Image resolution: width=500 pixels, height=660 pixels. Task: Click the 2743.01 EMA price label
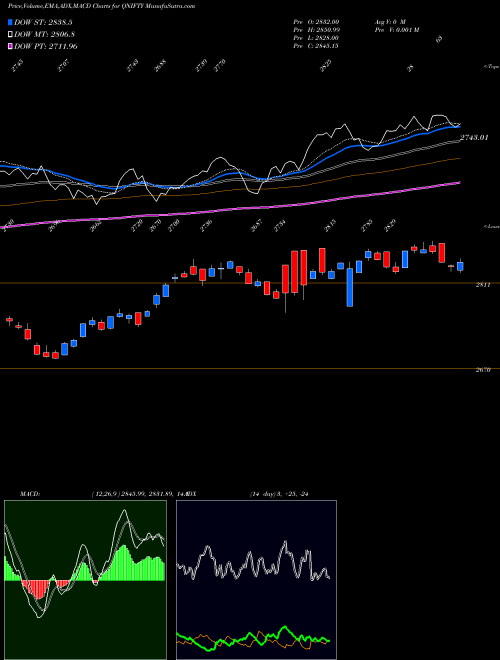[x=474, y=138]
